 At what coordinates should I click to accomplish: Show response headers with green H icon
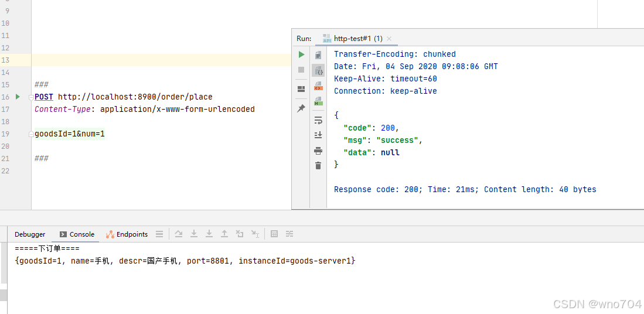coord(318,101)
